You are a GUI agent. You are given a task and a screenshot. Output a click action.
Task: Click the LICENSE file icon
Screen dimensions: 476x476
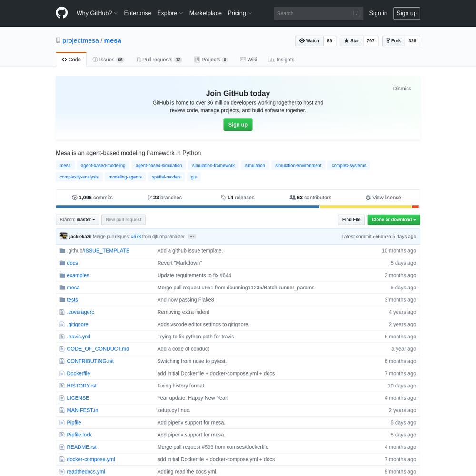pyautogui.click(x=62, y=398)
